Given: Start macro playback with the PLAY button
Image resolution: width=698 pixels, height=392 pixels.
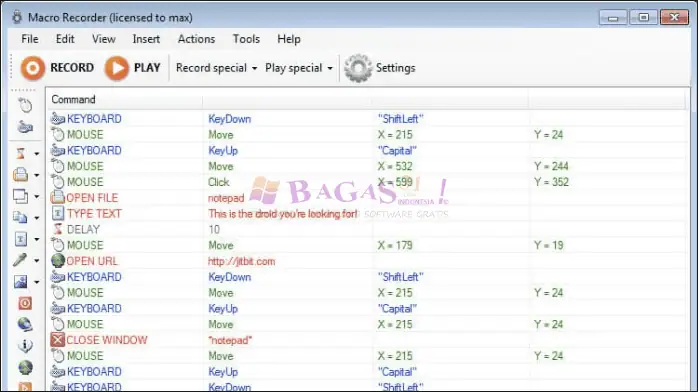Looking at the screenshot, I should tap(132, 68).
